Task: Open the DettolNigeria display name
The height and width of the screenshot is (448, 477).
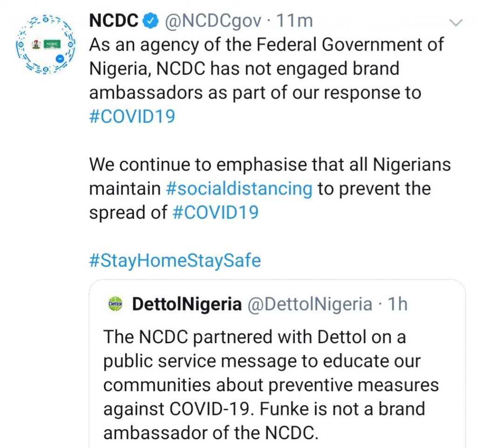Action: [187, 304]
